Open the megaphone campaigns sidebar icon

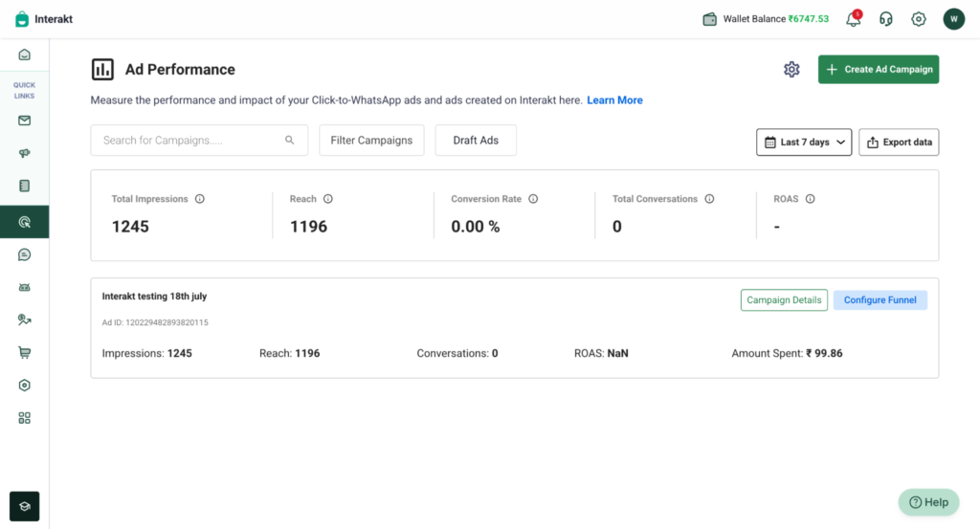coord(24,153)
